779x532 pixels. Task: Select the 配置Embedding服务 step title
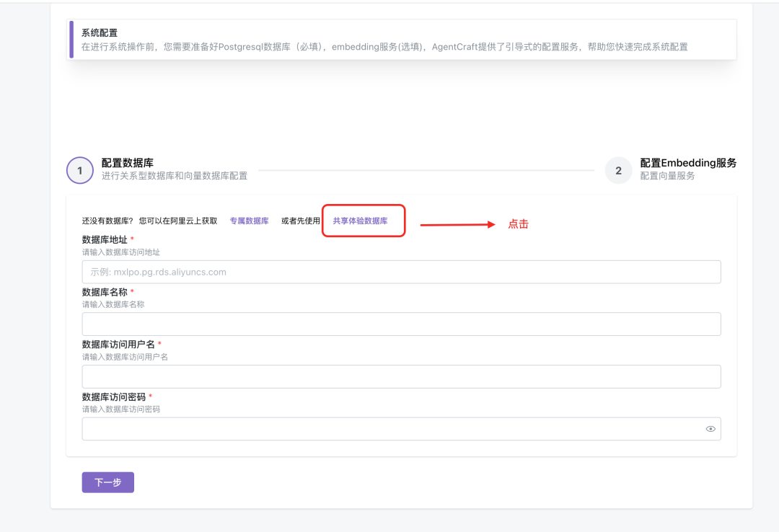click(688, 163)
